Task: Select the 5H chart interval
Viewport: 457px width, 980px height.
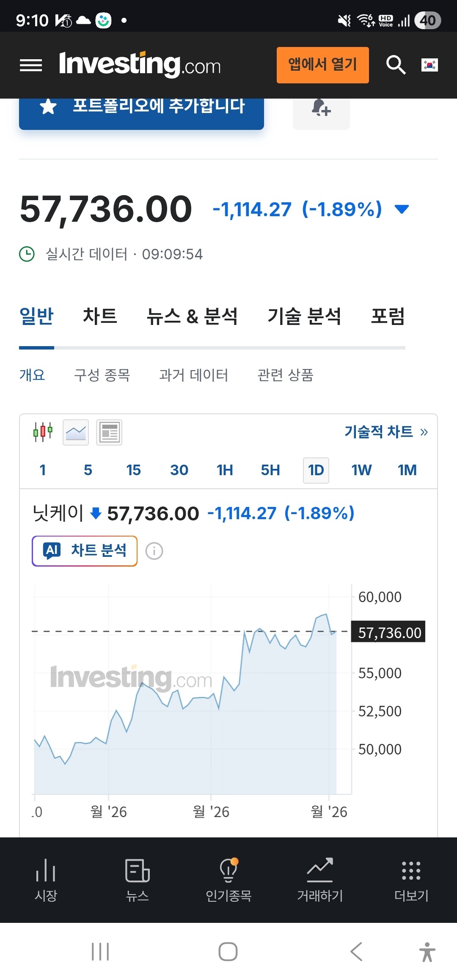Action: point(270,470)
